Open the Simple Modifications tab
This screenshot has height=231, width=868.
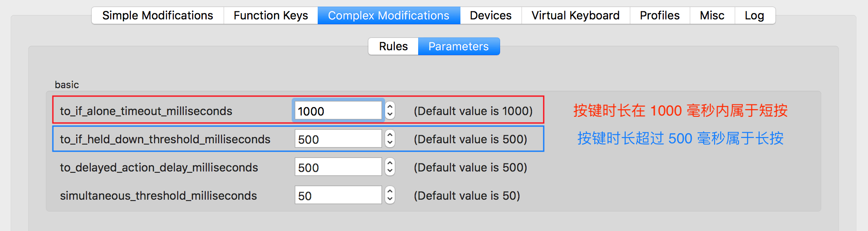[x=157, y=15]
